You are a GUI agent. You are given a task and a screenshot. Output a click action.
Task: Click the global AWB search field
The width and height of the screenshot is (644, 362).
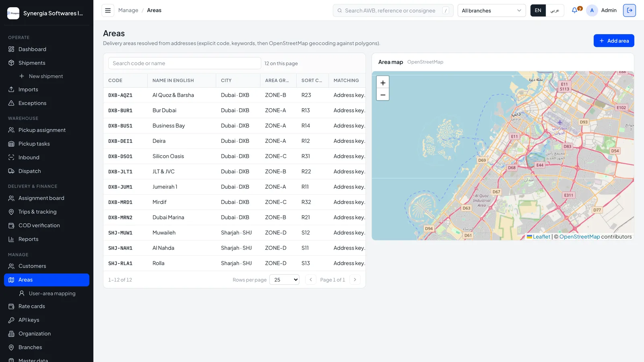(x=393, y=10)
